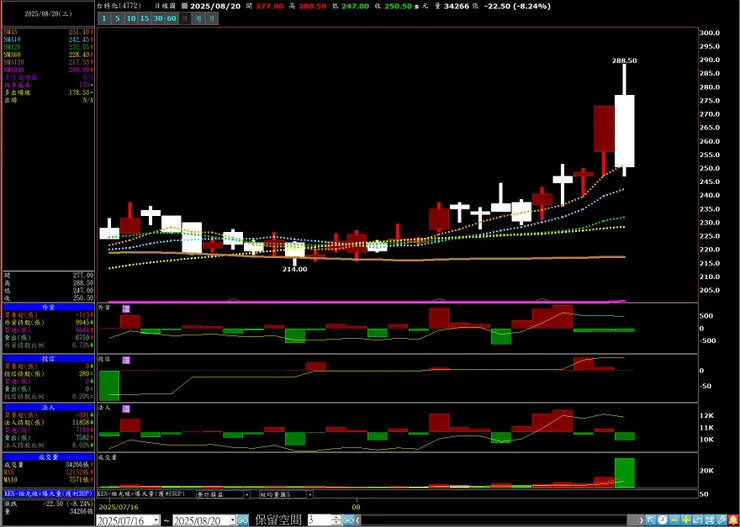Select the 60-minute timeframe button
740x527 pixels.
(172, 19)
